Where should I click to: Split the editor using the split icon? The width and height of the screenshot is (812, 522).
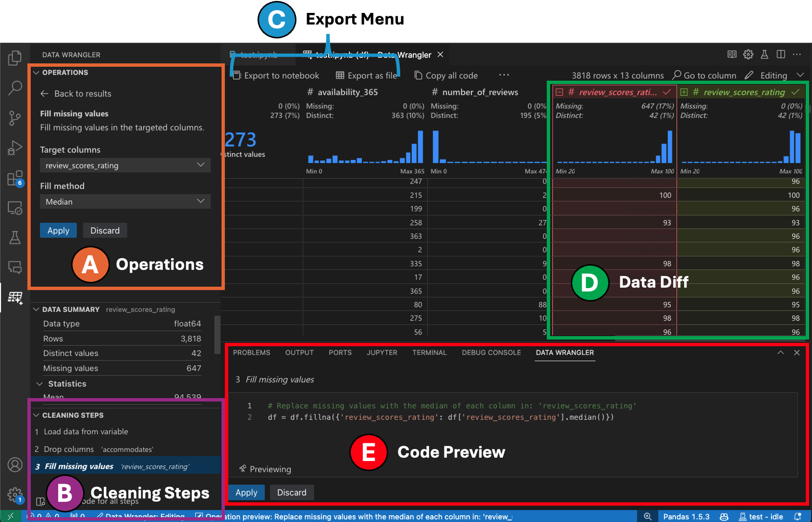point(781,54)
